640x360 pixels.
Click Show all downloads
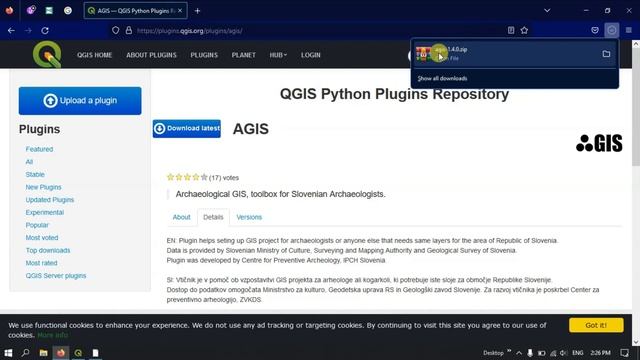tap(442, 78)
